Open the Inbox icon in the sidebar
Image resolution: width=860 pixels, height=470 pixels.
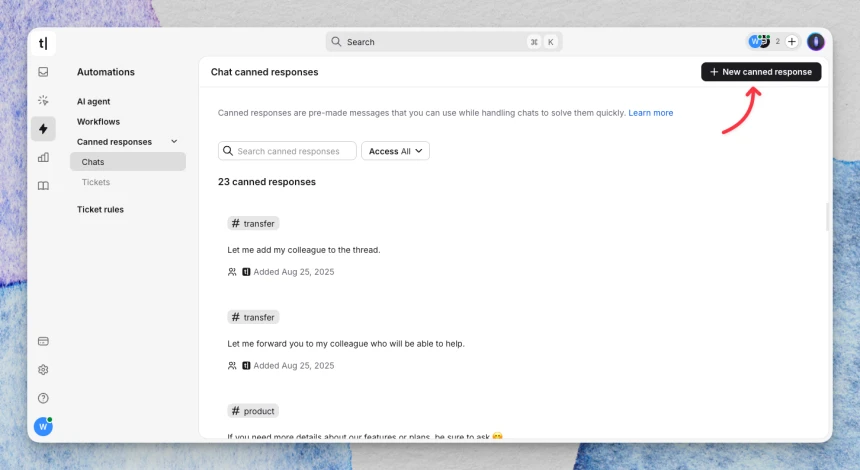click(43, 72)
